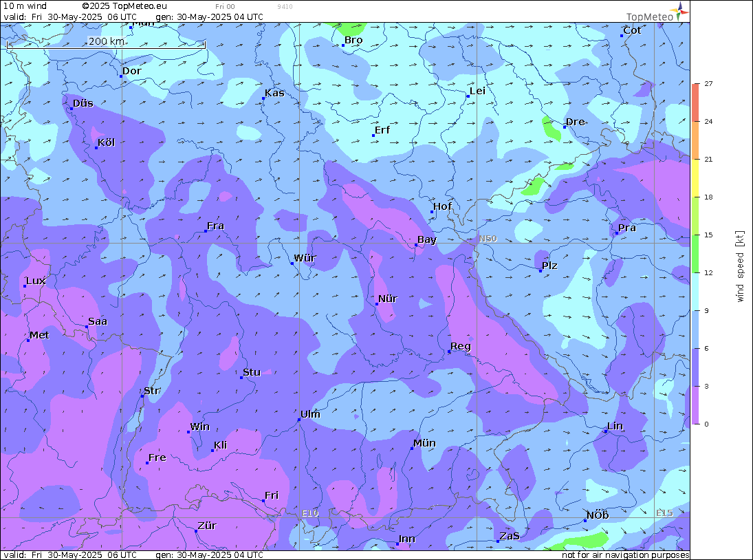
Task: Click the 'Ulm' city label
Action: click(x=310, y=414)
